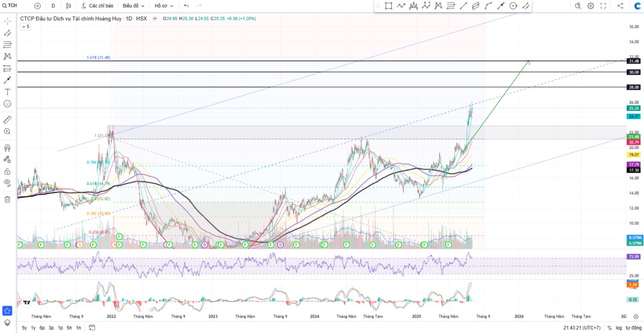Toggle fullscreen mode

click(604, 6)
